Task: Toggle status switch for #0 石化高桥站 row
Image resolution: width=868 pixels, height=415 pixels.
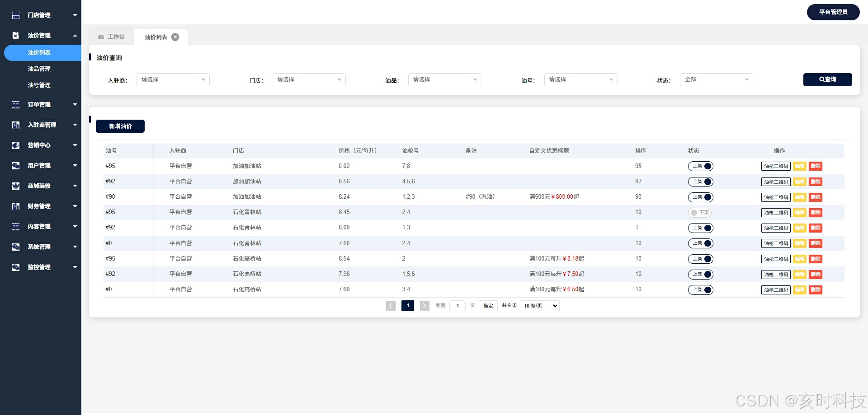Action: click(701, 289)
